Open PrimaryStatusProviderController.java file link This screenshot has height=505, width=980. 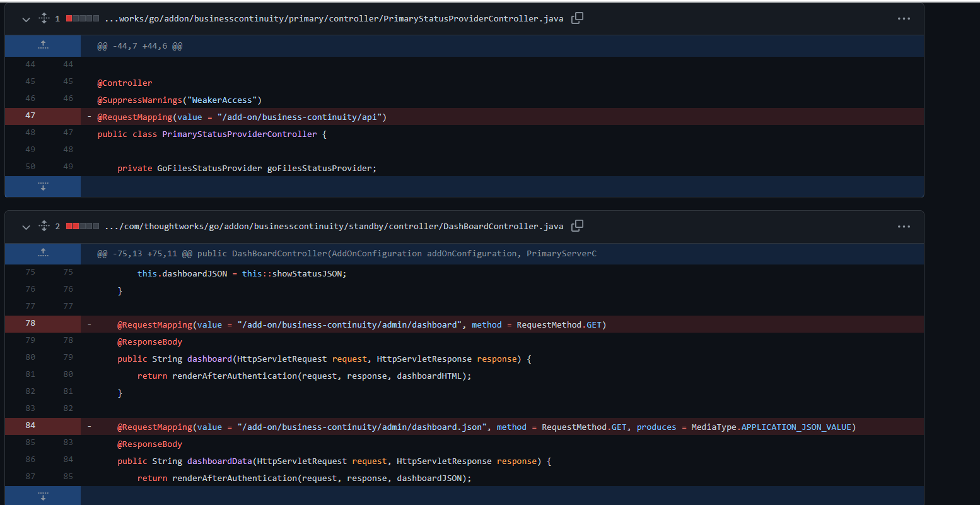(x=334, y=19)
